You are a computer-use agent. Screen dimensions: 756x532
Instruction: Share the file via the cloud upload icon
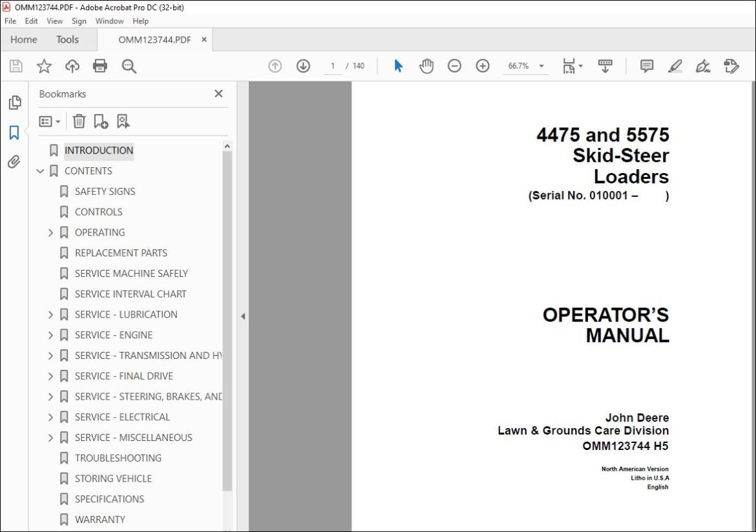(x=72, y=66)
